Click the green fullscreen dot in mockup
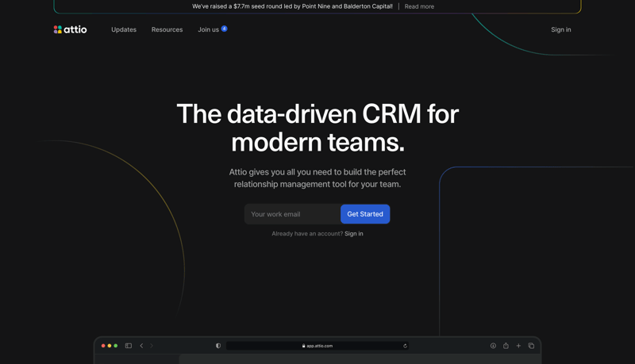The image size is (635, 364). click(116, 346)
